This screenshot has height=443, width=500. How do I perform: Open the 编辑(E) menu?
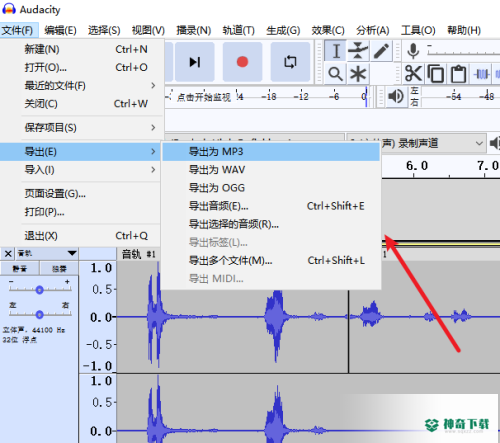click(x=61, y=31)
